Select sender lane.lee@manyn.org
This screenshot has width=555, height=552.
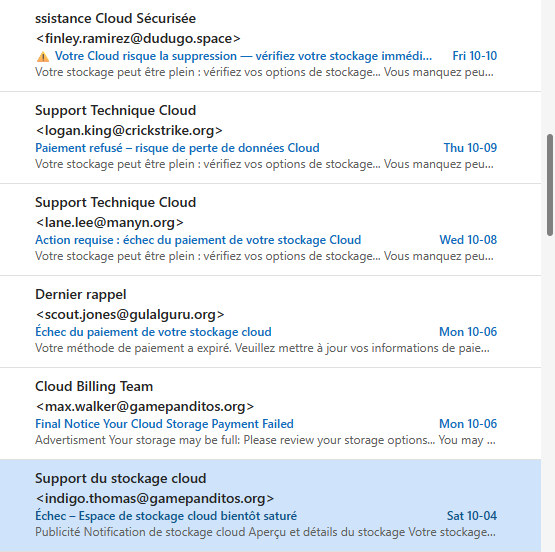[x=109, y=222]
